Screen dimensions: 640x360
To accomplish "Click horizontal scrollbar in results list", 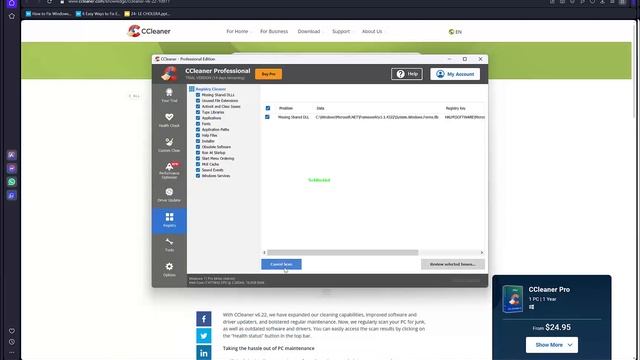I will (343, 253).
